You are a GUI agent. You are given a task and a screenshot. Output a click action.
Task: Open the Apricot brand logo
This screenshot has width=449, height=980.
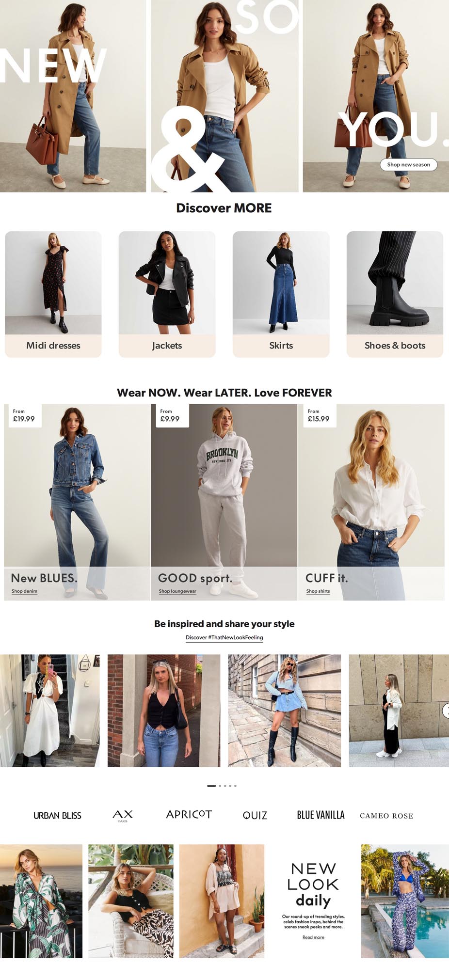click(189, 814)
